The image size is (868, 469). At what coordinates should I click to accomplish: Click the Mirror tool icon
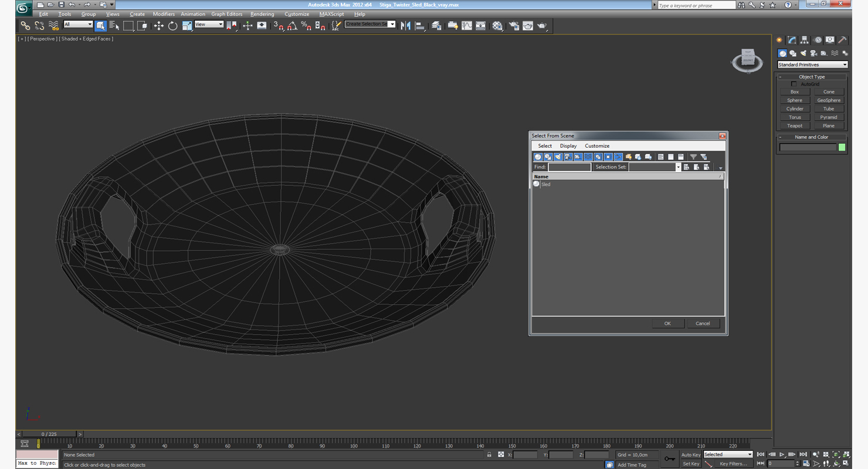point(405,26)
